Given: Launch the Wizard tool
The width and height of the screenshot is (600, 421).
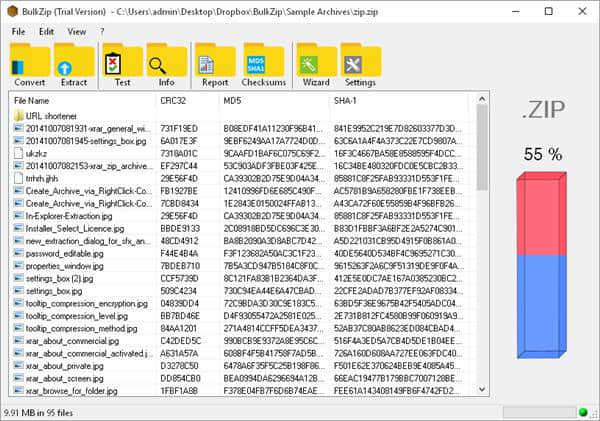Looking at the screenshot, I should click(315, 66).
